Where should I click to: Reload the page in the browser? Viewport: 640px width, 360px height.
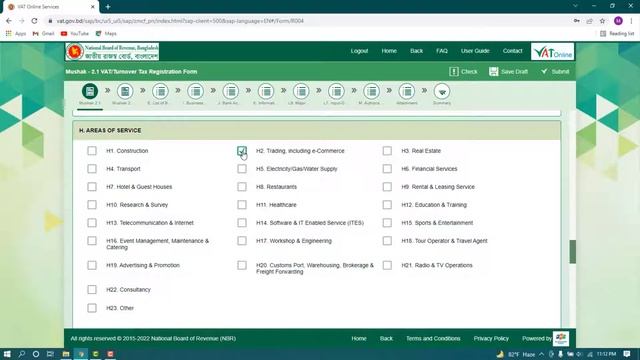[x=34, y=21]
